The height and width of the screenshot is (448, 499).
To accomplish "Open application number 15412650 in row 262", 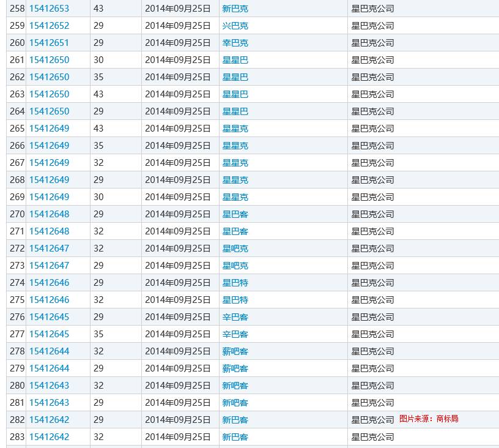I will [x=49, y=77].
